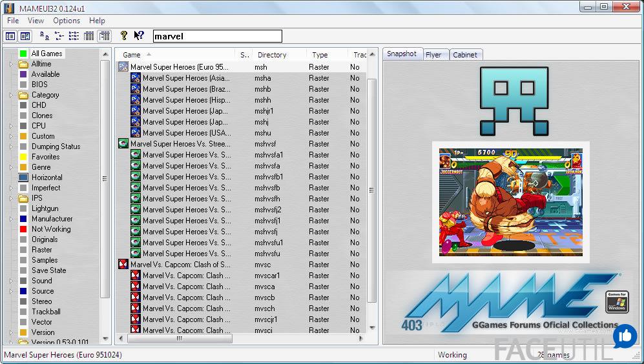Select the Available purple filter icon
This screenshot has height=364, width=644.
pyautogui.click(x=23, y=74)
